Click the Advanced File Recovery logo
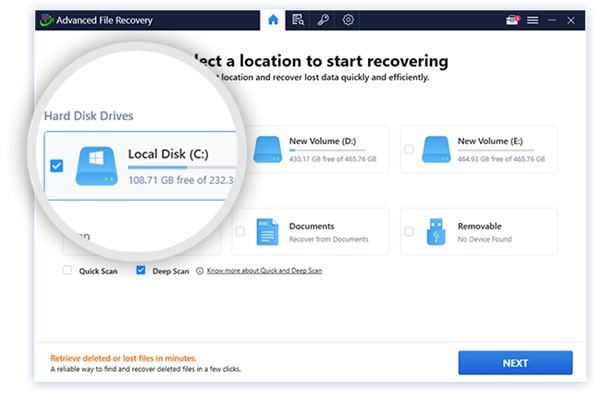This screenshot has width=602, height=393. click(x=47, y=20)
